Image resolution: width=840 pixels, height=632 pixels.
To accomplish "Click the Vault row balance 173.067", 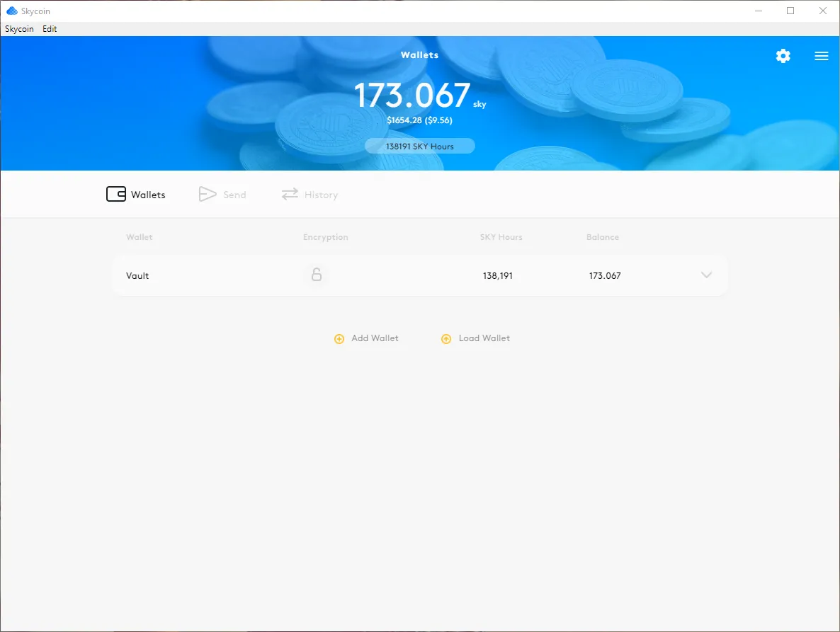I will click(x=605, y=275).
